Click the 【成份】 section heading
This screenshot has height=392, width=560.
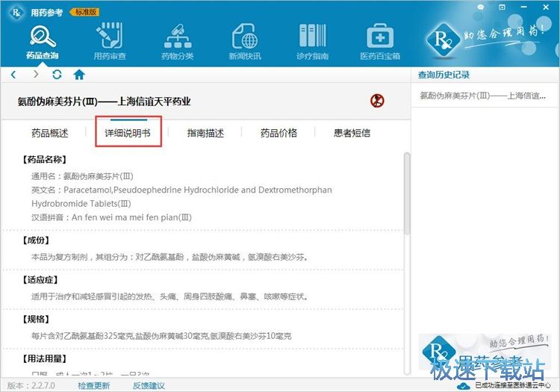tap(36, 240)
